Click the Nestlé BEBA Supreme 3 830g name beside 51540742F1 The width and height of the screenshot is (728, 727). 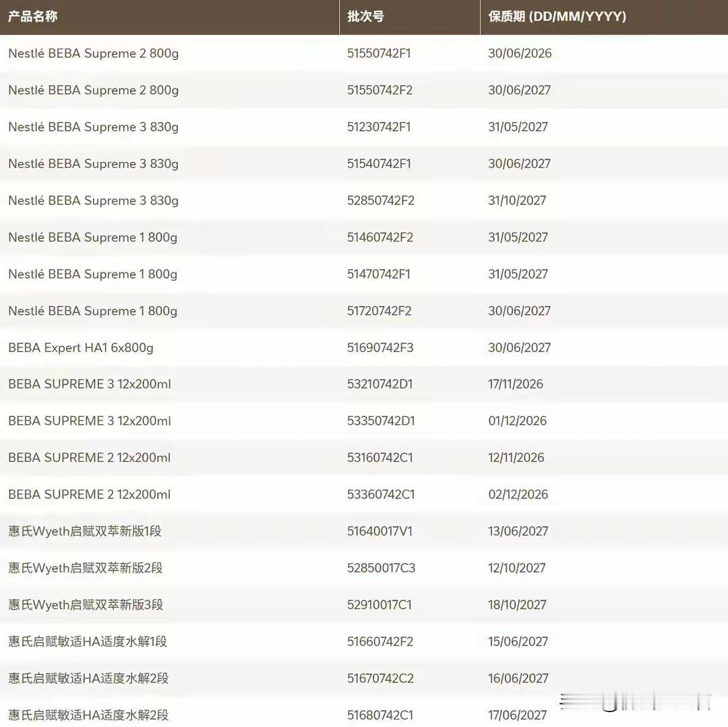93,164
